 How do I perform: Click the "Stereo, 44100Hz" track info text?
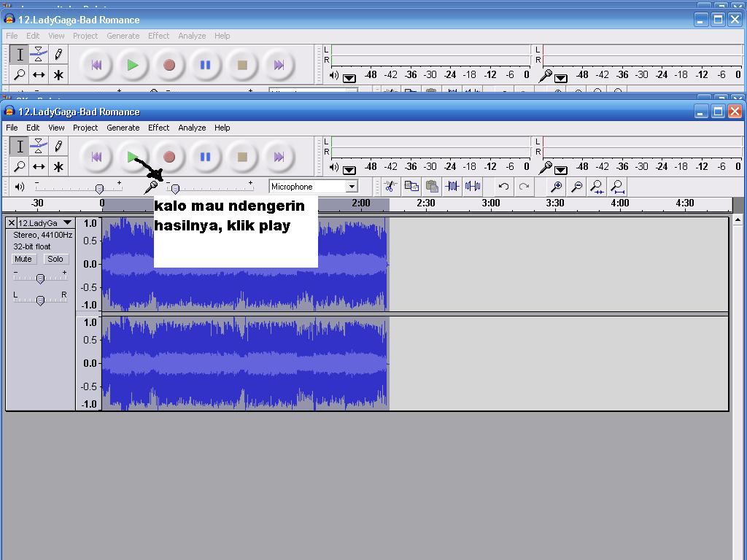coord(43,235)
